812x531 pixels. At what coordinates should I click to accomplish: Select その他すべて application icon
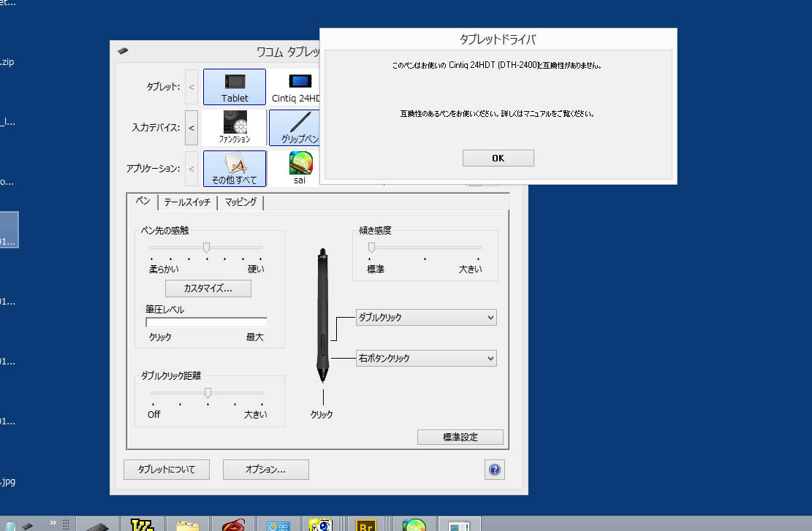[x=235, y=168]
